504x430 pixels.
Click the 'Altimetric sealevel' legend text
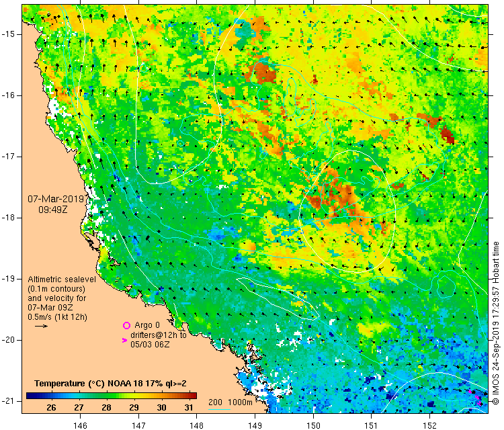tap(62, 279)
